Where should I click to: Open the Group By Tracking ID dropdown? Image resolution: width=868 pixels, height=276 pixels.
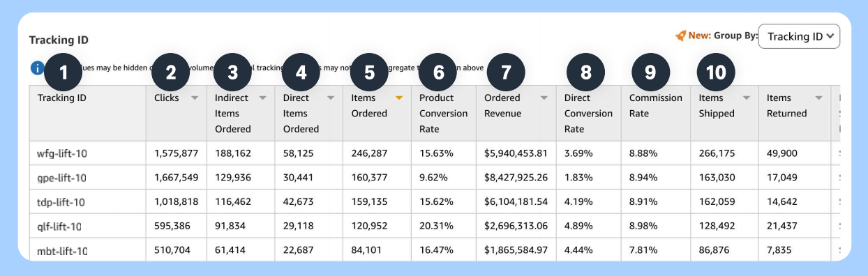(x=799, y=36)
